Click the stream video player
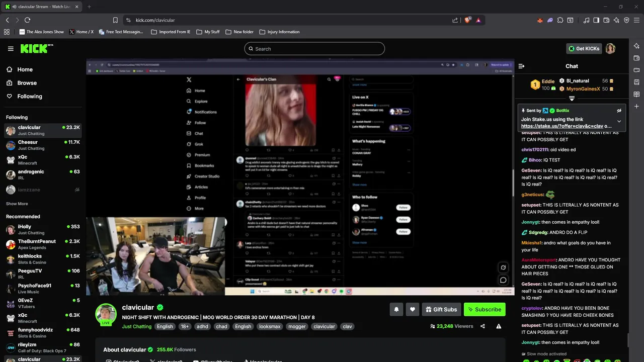Image resolution: width=644 pixels, height=362 pixels. (x=300, y=177)
